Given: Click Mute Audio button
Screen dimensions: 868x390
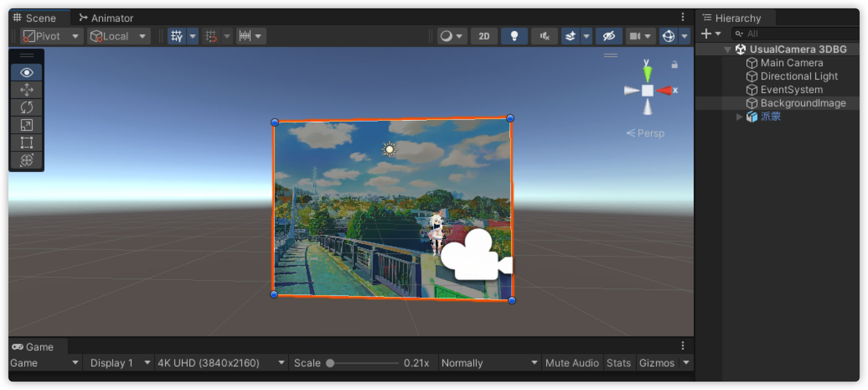Looking at the screenshot, I should [572, 363].
